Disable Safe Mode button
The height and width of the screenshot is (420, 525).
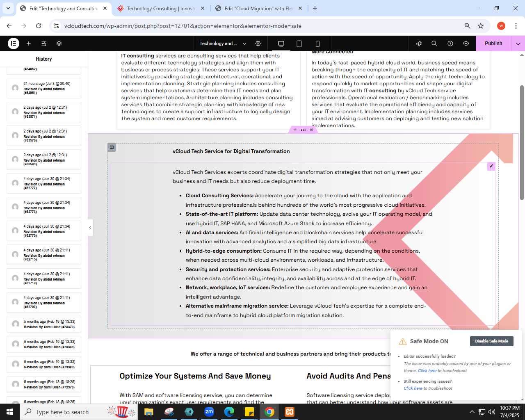491,341
